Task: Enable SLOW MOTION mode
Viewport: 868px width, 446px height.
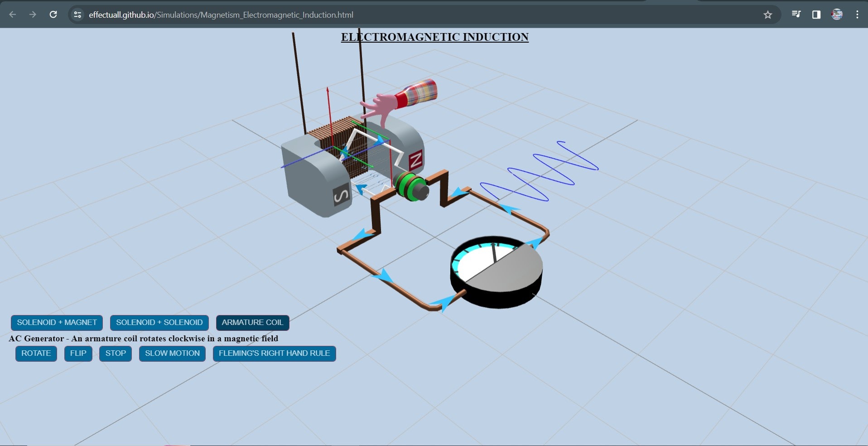Action: tap(172, 354)
